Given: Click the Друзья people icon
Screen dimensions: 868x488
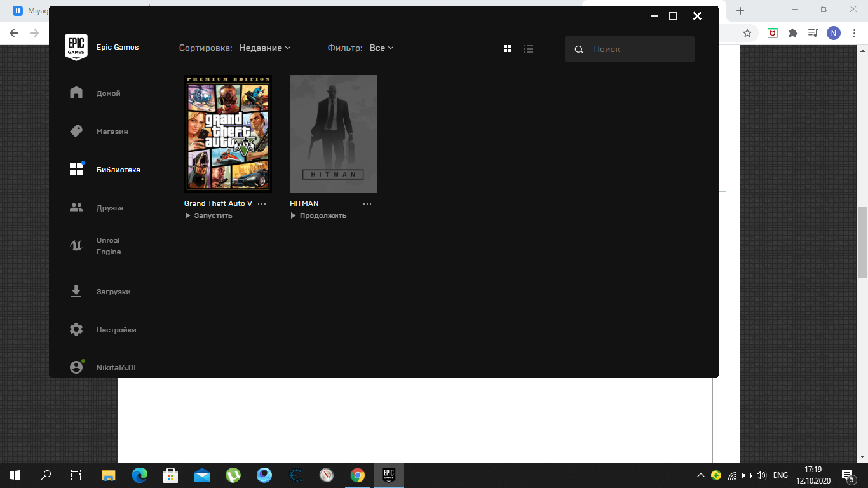Looking at the screenshot, I should [x=76, y=207].
